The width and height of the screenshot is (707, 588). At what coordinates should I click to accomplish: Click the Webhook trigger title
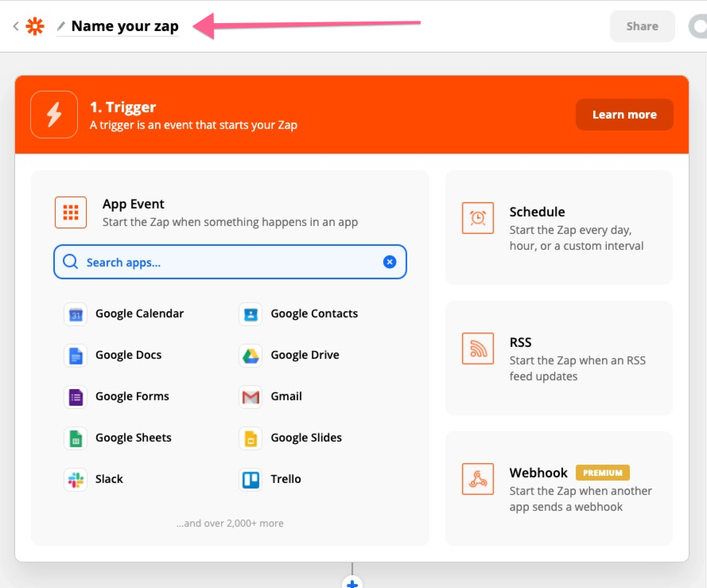[x=538, y=473]
